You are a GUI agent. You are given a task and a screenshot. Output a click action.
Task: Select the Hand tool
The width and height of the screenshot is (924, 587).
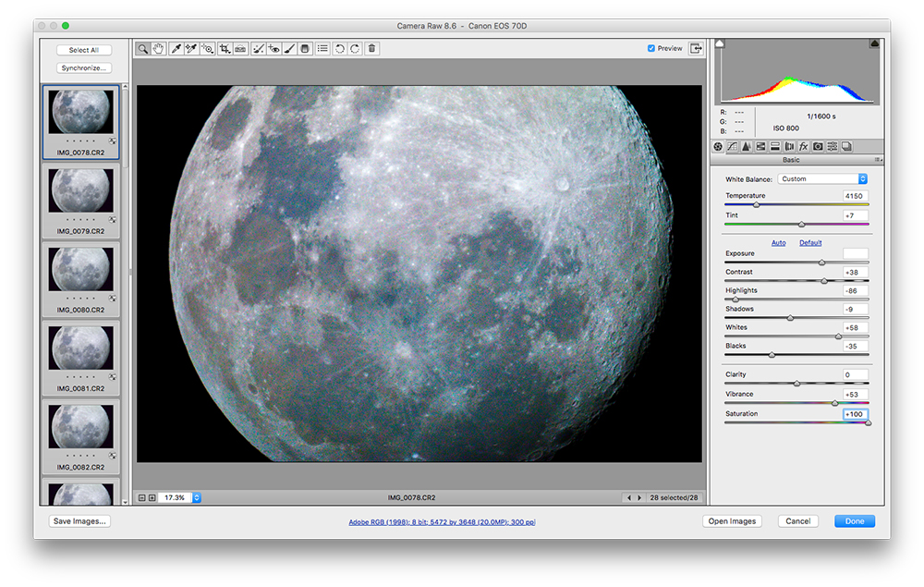click(x=159, y=48)
